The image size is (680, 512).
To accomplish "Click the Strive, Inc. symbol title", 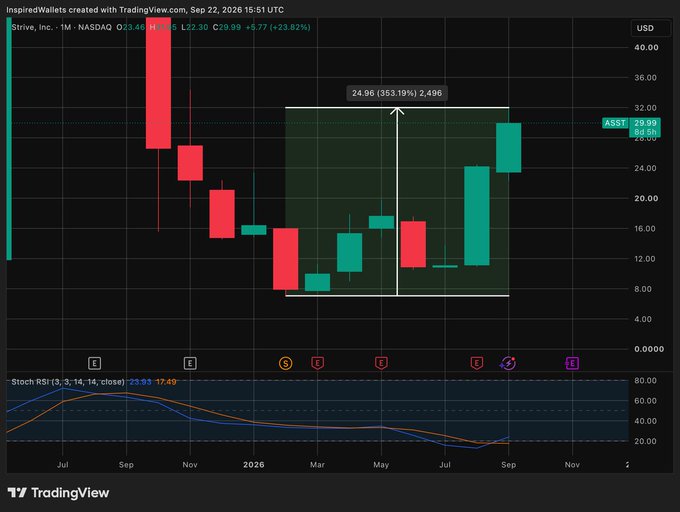I will [x=32, y=27].
